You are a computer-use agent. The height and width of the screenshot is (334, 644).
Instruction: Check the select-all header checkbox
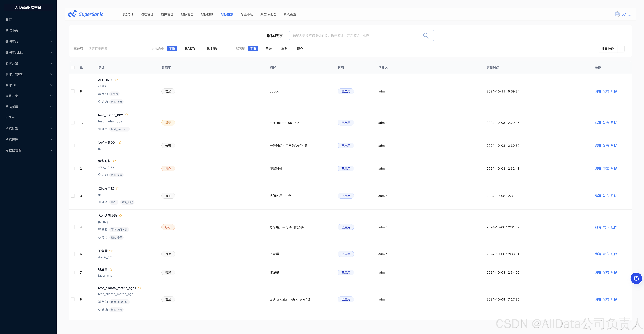(x=73, y=67)
